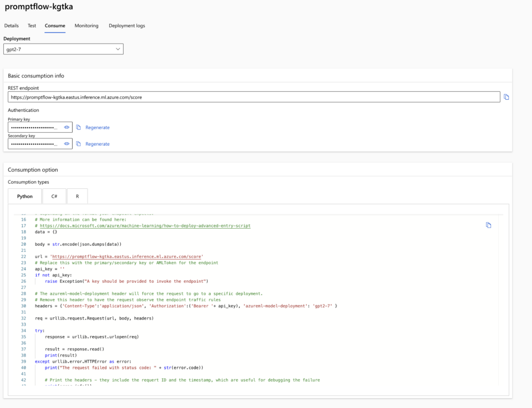Select the 'raise Exception' code line
This screenshot has height=408, width=532.
coord(126,281)
